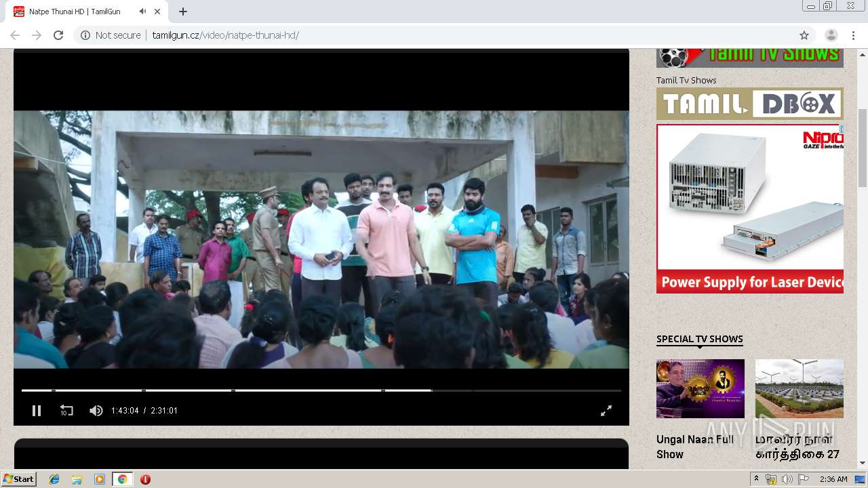Click the Tamil Tv Shows caption text
868x488 pixels.
pos(686,80)
